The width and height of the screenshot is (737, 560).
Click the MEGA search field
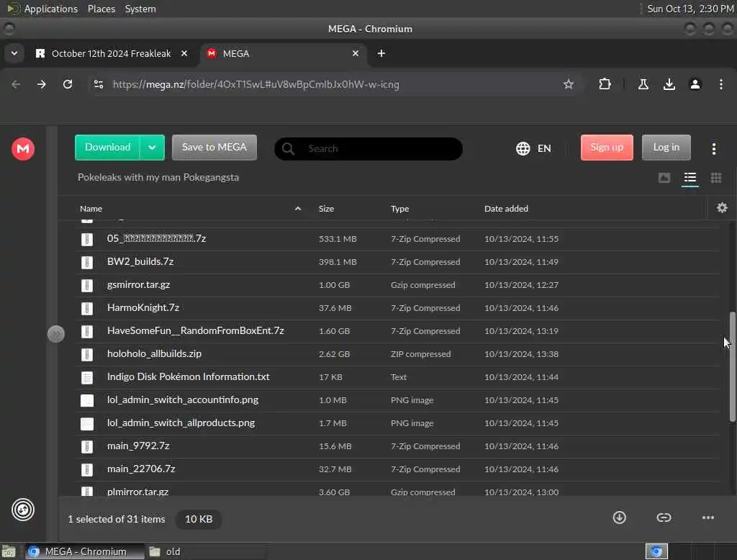tap(368, 148)
